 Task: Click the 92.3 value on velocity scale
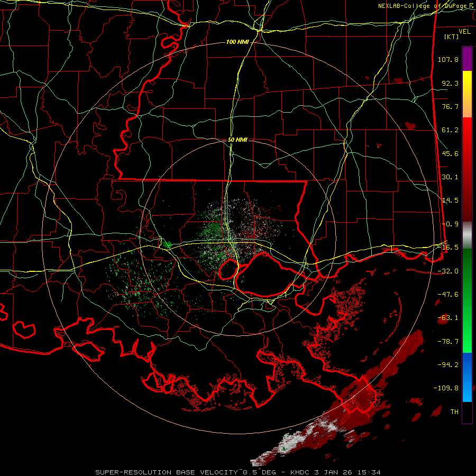450,83
